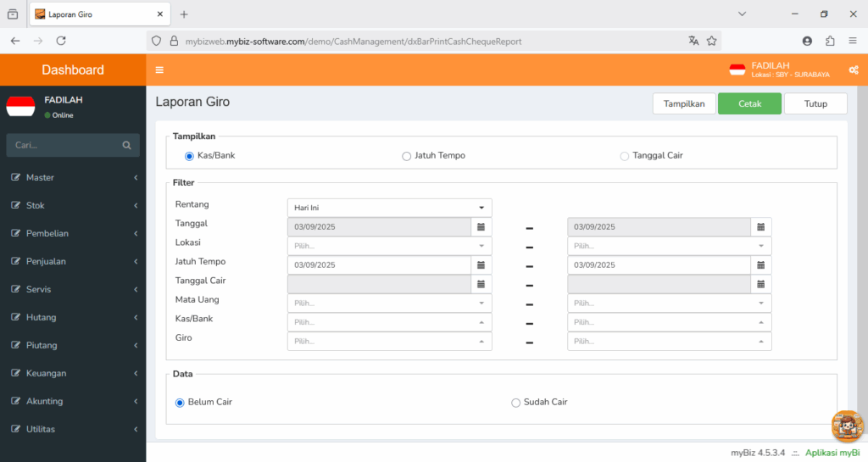This screenshot has width=868, height=462.
Task: Expand the Akunting sidebar menu
Action: click(73, 401)
